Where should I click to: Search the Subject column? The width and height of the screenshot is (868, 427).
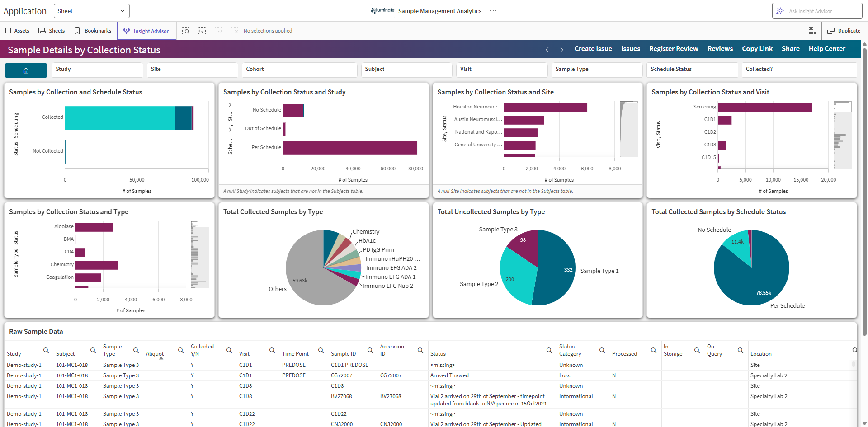point(93,350)
